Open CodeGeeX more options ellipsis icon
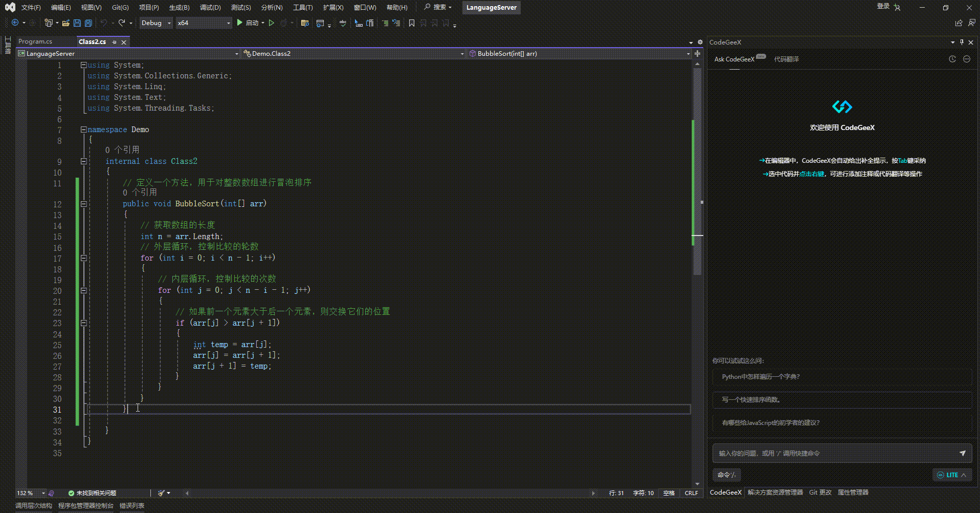Viewport: 980px width, 513px height. pos(967,59)
